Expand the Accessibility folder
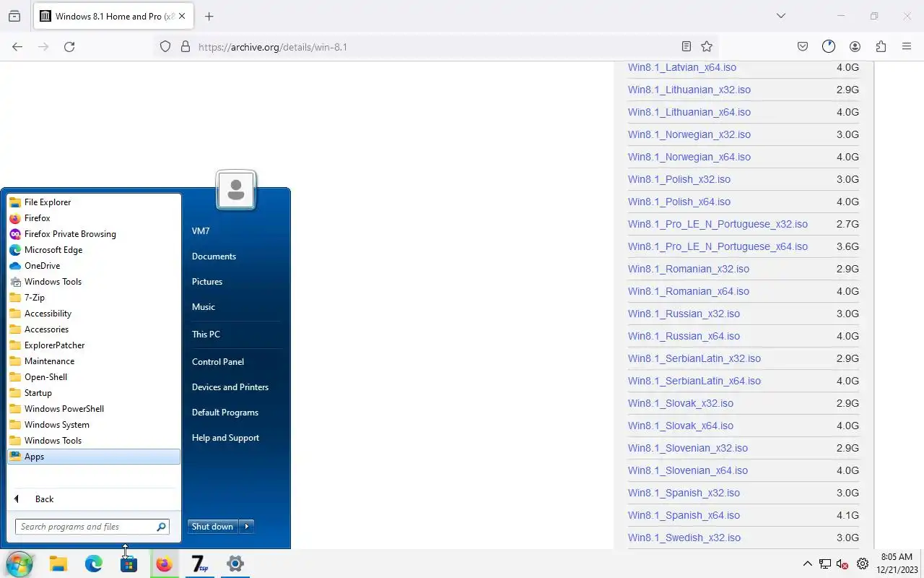This screenshot has width=924, height=578. pos(94,314)
